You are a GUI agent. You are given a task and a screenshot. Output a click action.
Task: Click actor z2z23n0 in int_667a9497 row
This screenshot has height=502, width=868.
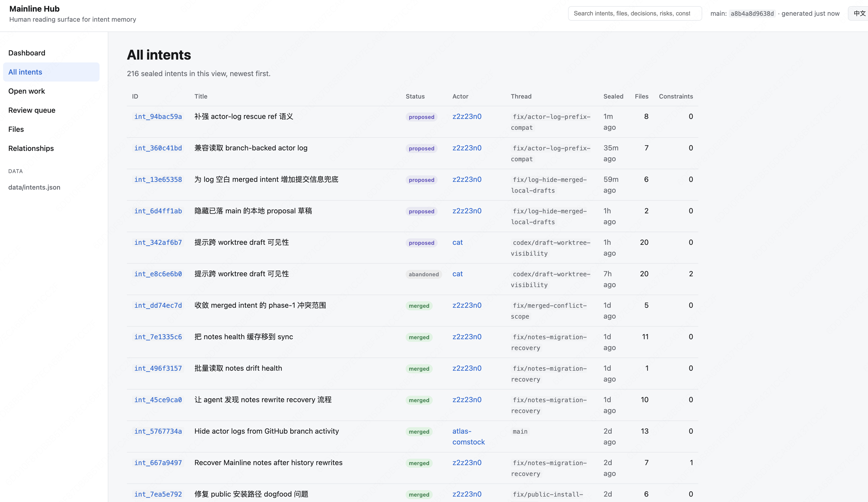coord(467,463)
